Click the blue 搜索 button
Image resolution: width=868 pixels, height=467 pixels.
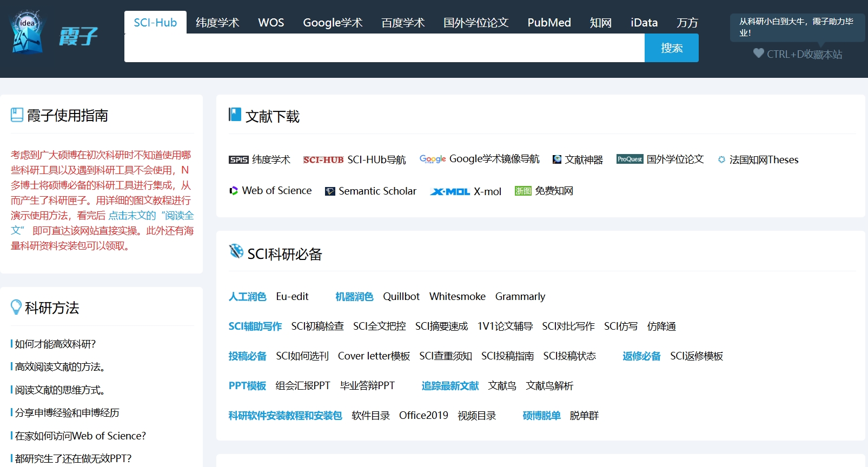click(672, 48)
